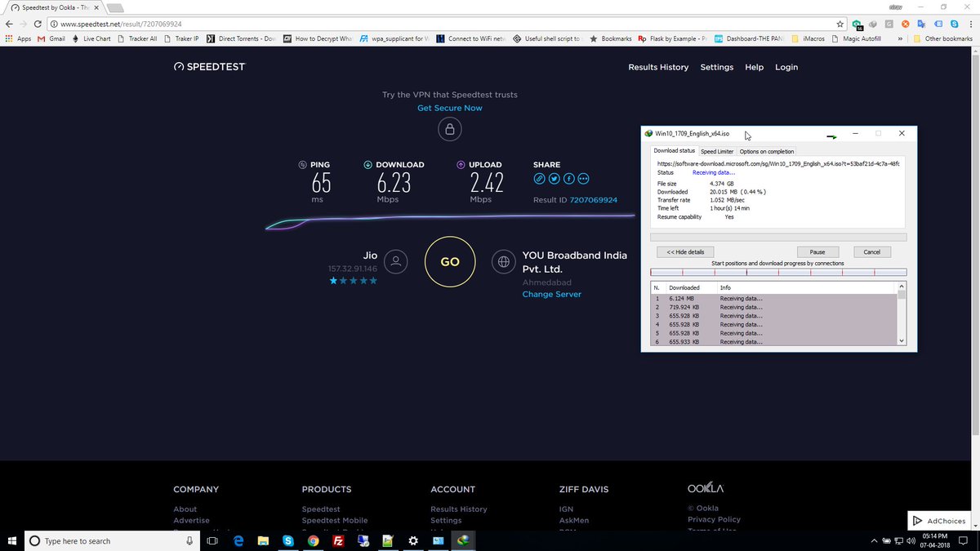Open Speedtest Mobile footer link

point(335,520)
